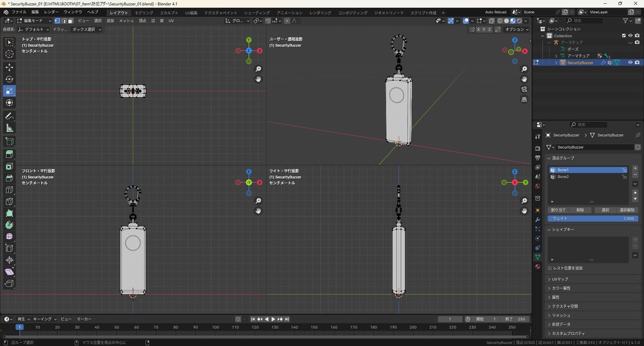Viewport: 644px width, 346px height.
Task: Uncheck the Collection exclude checkbox
Action: tap(624, 36)
